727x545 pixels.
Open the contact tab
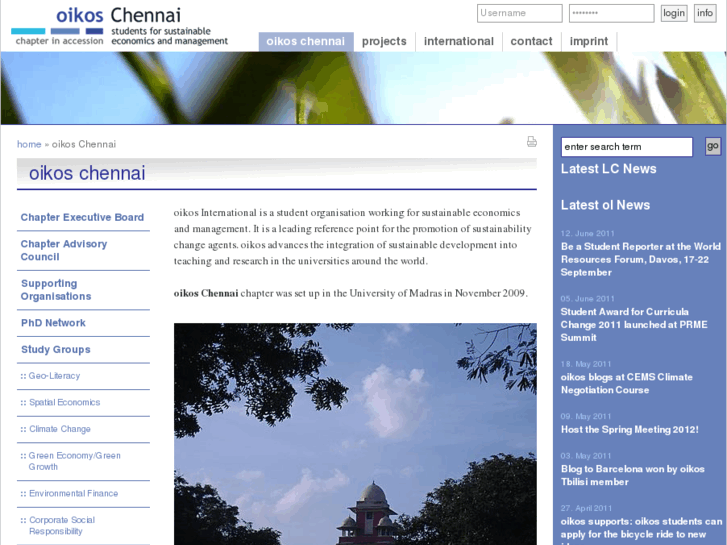[531, 42]
